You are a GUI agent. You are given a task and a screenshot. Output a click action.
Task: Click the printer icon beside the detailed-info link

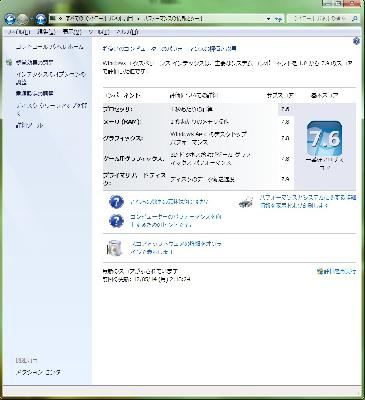(247, 202)
